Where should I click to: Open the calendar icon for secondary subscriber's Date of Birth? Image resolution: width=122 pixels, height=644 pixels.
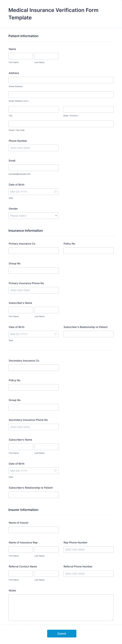pos(55,471)
